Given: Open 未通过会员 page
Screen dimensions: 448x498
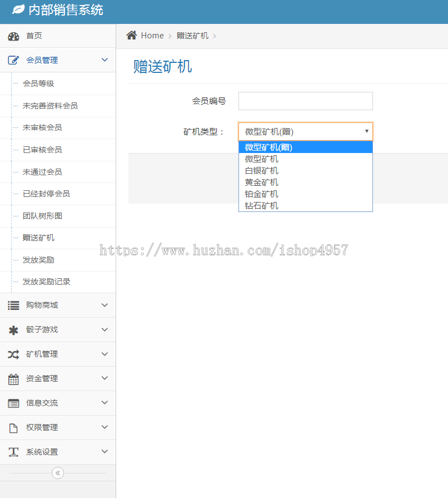Looking at the screenshot, I should pyautogui.click(x=58, y=172).
